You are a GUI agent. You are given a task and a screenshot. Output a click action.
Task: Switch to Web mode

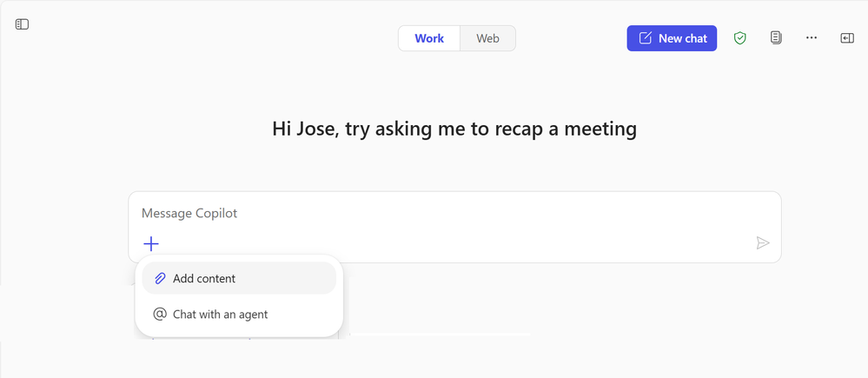coord(487,38)
